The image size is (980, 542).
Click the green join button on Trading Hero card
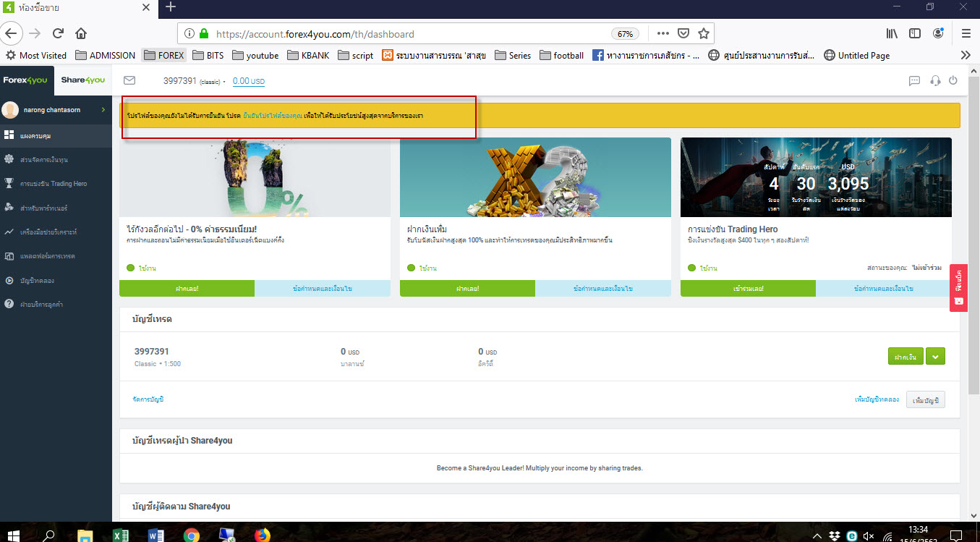(748, 288)
